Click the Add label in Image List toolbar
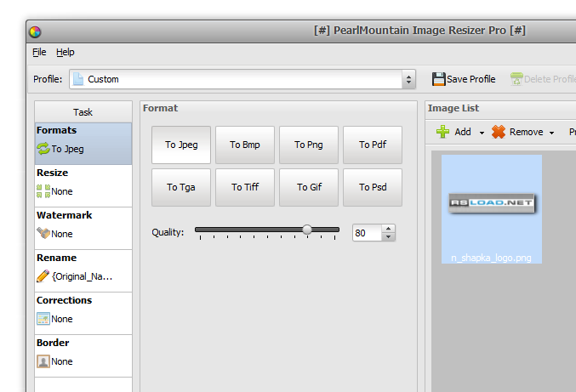The width and height of the screenshot is (576, 392). 463,132
